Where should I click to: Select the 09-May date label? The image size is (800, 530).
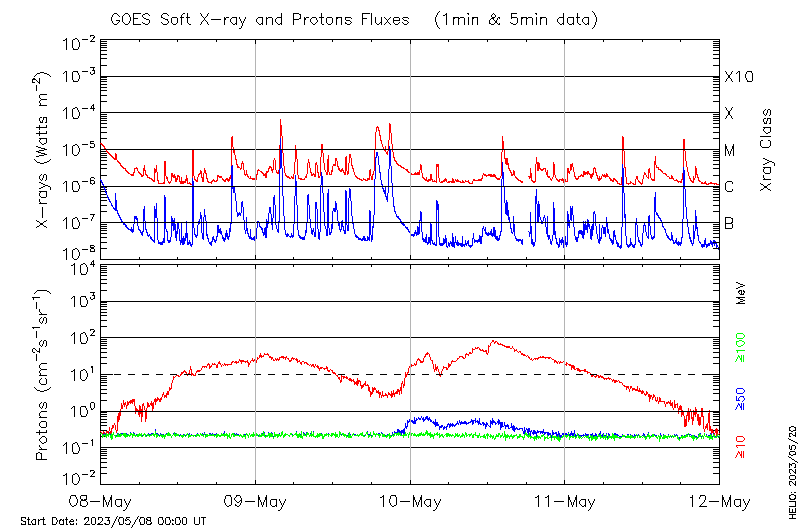pos(255,500)
